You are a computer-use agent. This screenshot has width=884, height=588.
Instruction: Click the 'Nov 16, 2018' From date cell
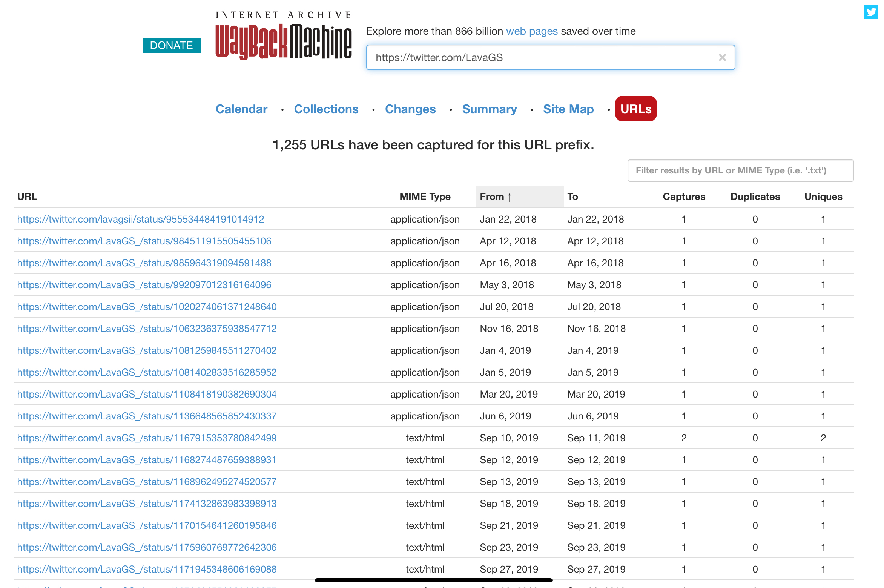(509, 329)
